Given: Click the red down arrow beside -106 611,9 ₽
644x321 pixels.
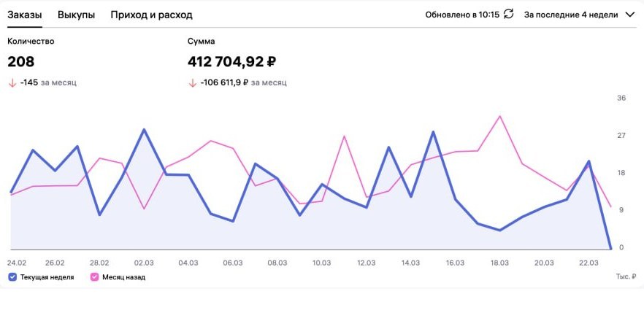Looking at the screenshot, I should pyautogui.click(x=192, y=83).
